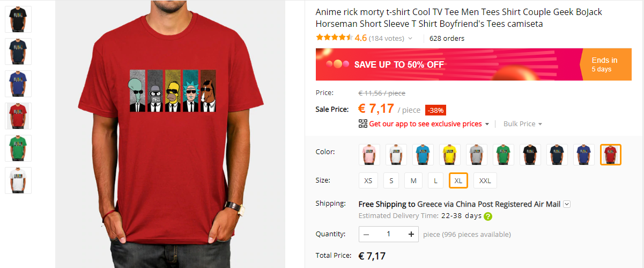
Task: Click the green delivery time help icon
Action: pyautogui.click(x=488, y=216)
